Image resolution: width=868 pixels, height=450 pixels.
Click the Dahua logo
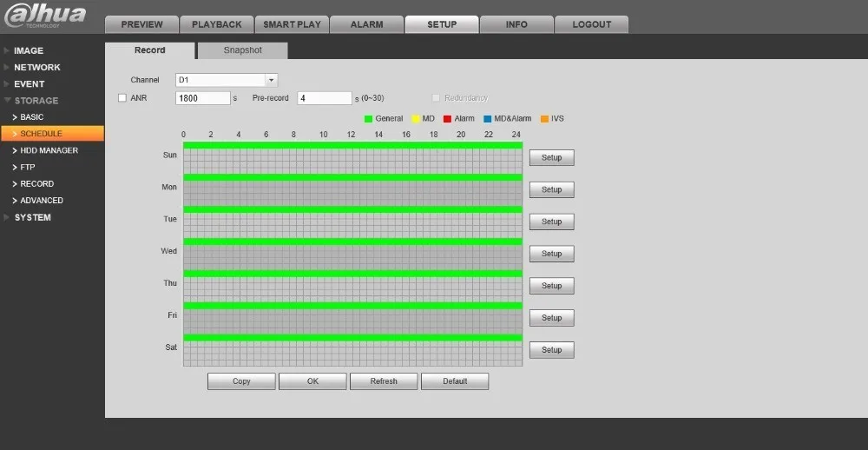point(45,16)
